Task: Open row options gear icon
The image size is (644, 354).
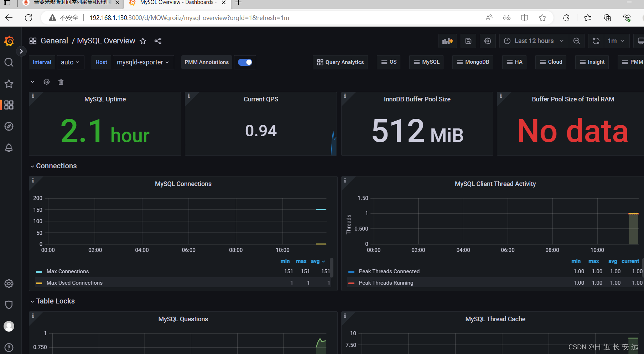Action: click(47, 82)
